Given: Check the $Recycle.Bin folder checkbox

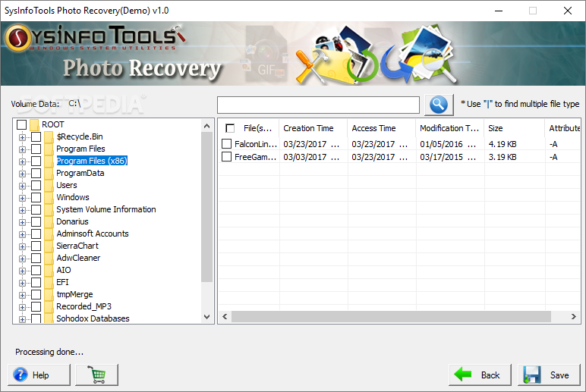Looking at the screenshot, I should (x=36, y=137).
